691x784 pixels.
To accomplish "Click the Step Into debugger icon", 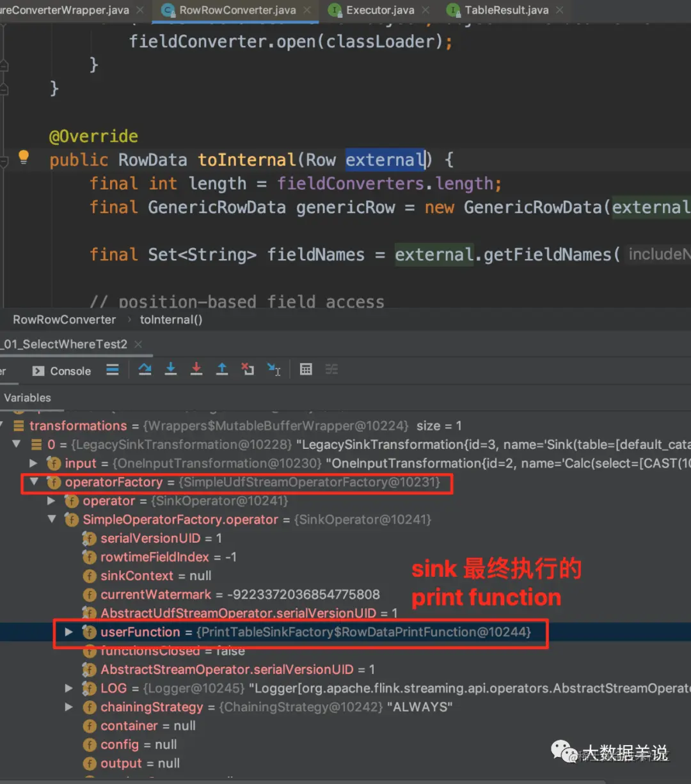I will click(171, 370).
